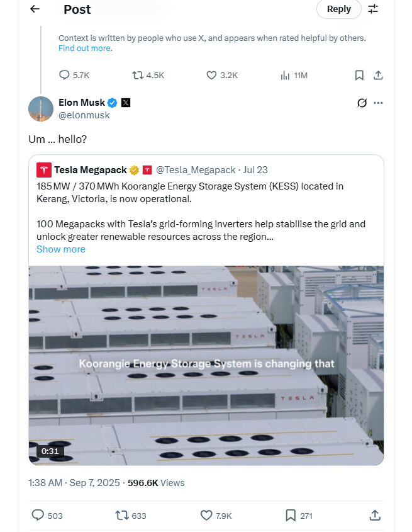Reply to the top post with 5.7K comments
The image size is (412, 532).
(64, 75)
